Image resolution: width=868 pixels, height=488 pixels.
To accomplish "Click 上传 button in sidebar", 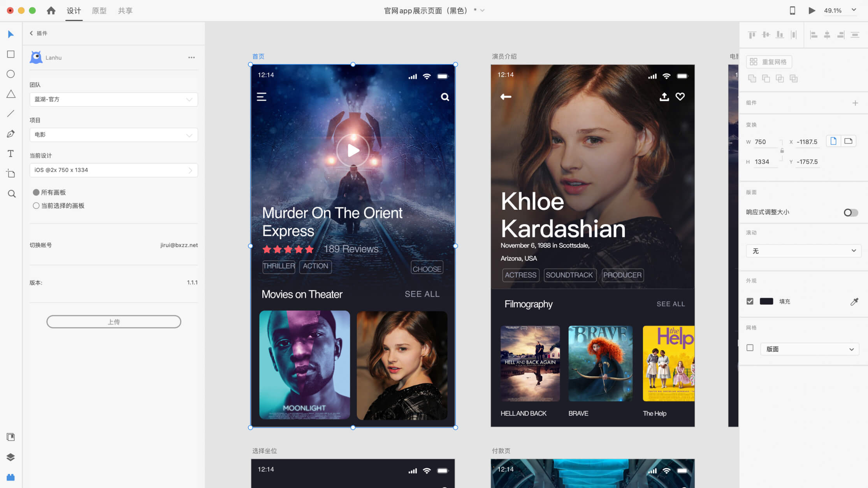I will 114,322.
